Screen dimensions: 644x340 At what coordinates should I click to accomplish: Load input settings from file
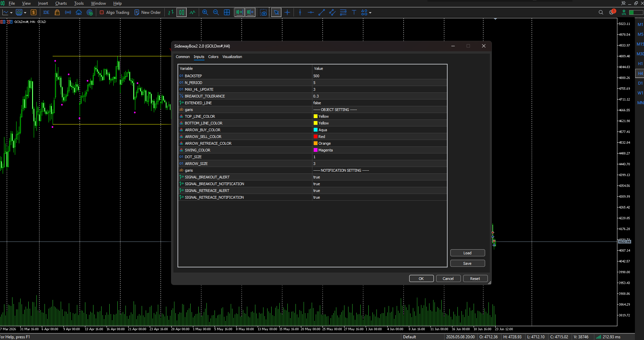pos(468,253)
